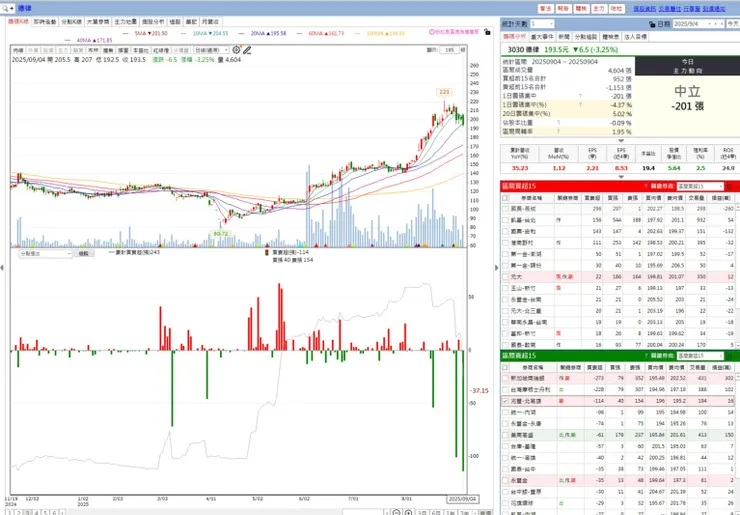The height and width of the screenshot is (515, 740).
Task: Open the 新聞 tab in right panel
Action: (x=564, y=37)
